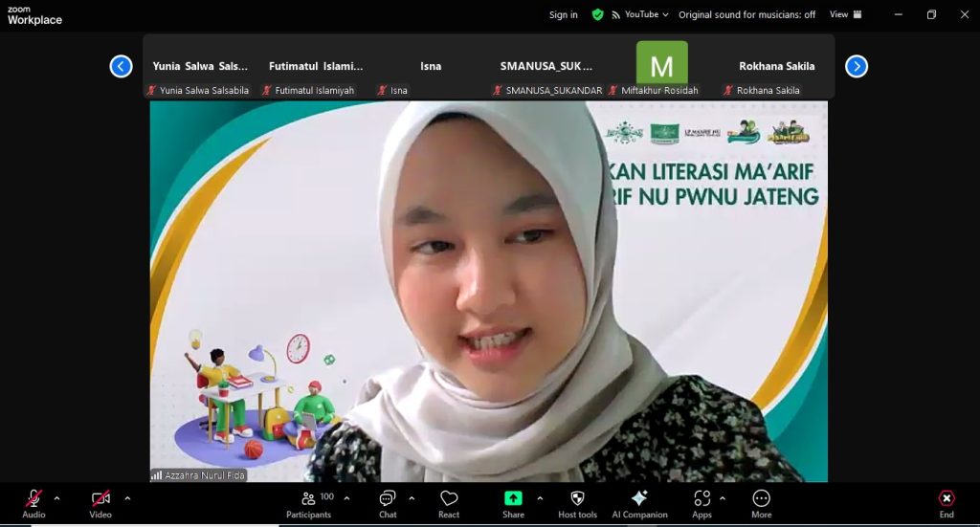Expand video options caret beside Video
The height and width of the screenshot is (527, 980).
pos(127,498)
